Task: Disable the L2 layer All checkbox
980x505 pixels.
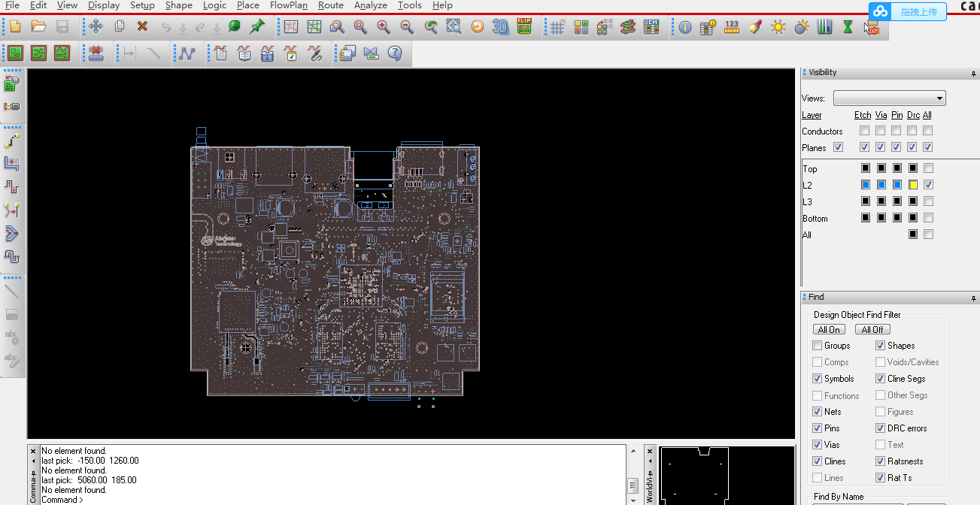Action: point(928,185)
